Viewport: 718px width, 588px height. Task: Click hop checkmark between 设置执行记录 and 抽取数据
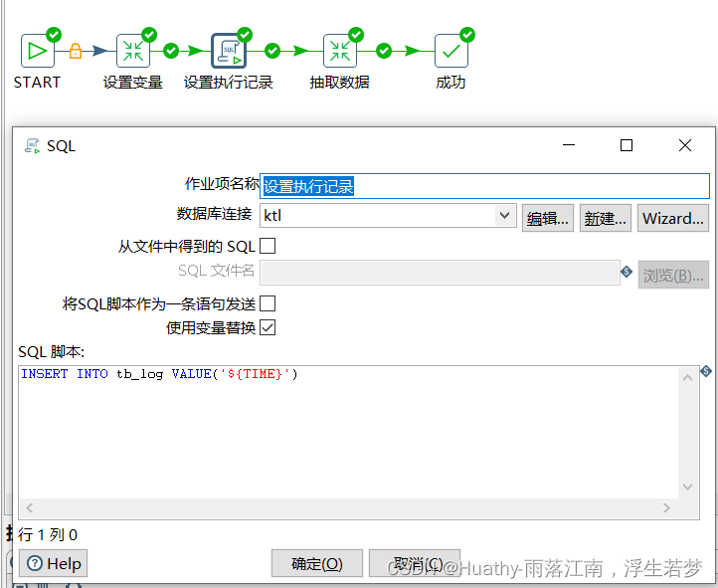[272, 51]
